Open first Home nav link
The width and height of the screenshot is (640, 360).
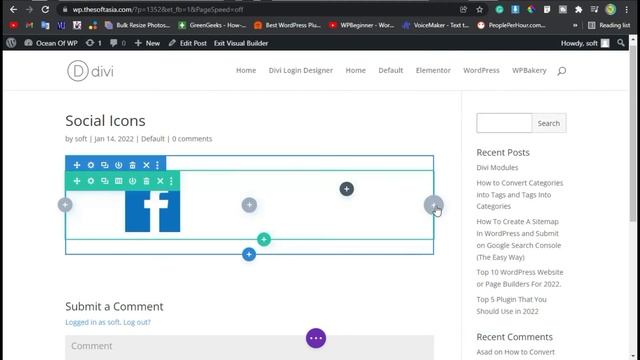tap(246, 70)
